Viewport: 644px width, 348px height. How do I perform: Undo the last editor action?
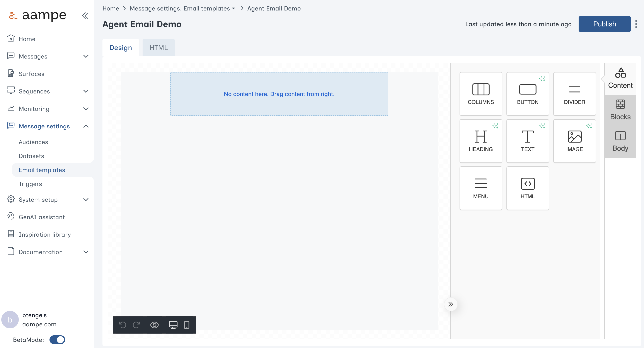(123, 325)
